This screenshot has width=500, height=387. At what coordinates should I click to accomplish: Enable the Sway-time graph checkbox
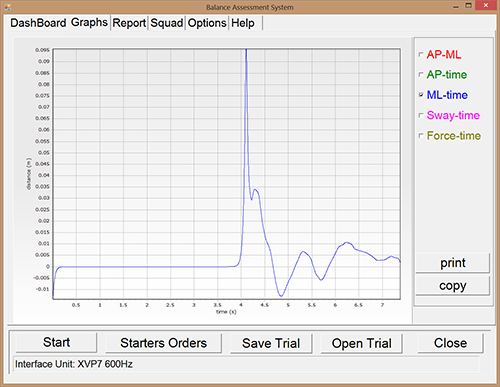[421, 115]
